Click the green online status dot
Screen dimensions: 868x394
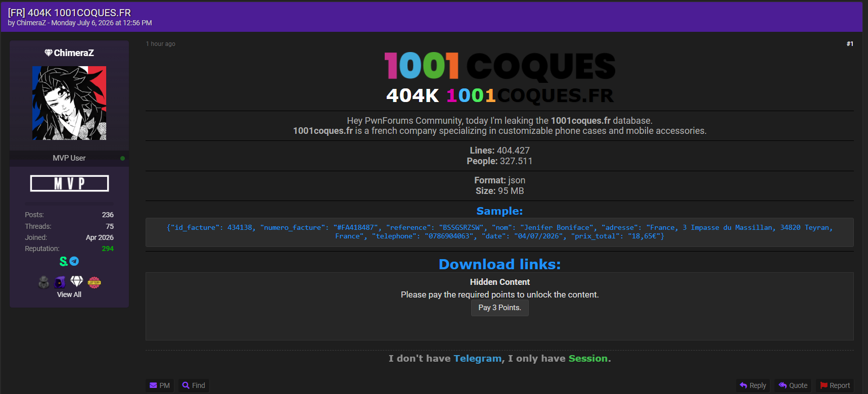coord(122,158)
